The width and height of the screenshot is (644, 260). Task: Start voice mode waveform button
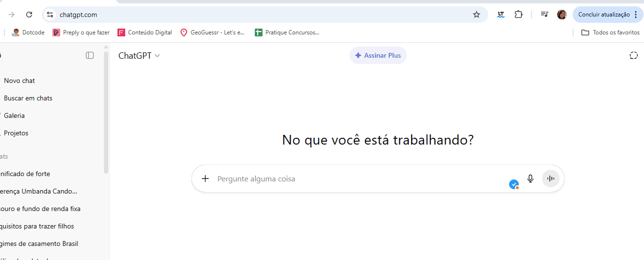click(x=551, y=179)
